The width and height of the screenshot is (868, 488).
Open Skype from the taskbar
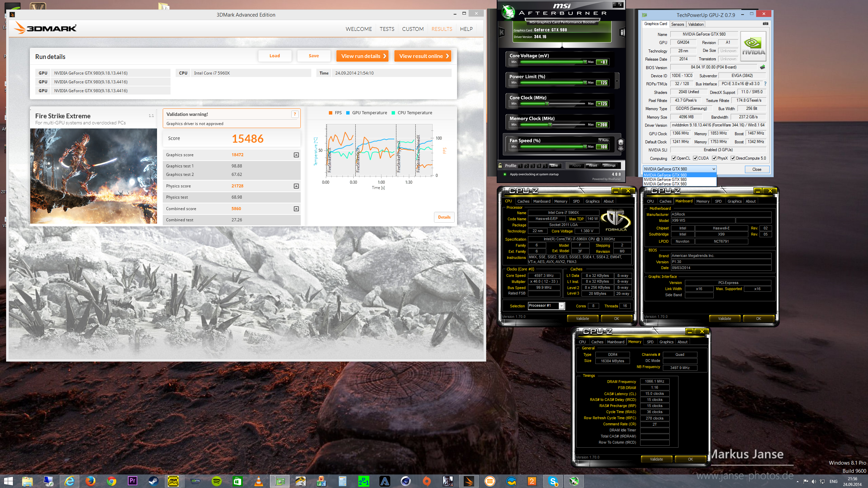point(553,481)
